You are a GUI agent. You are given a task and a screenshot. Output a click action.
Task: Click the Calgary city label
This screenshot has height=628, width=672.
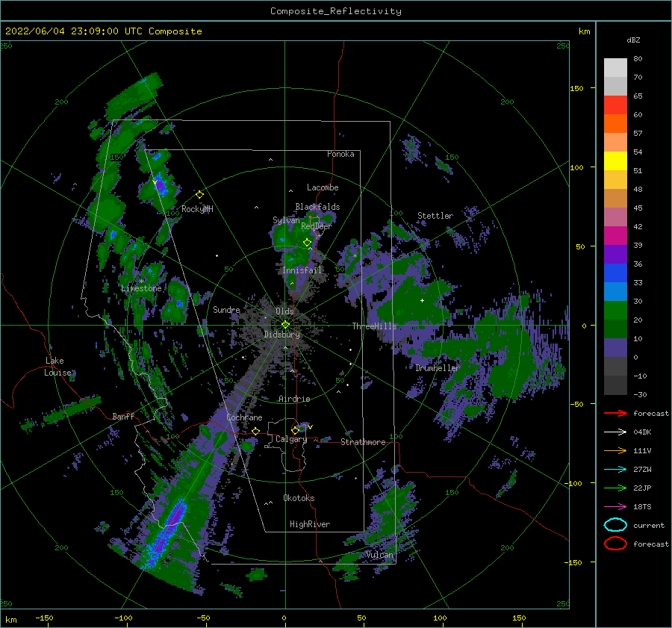tap(291, 439)
